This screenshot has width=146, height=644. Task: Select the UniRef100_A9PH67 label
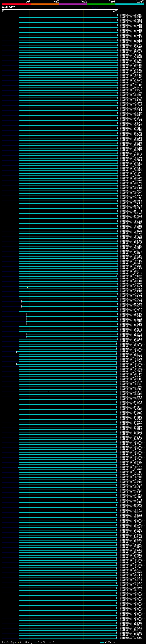click(131, 72)
